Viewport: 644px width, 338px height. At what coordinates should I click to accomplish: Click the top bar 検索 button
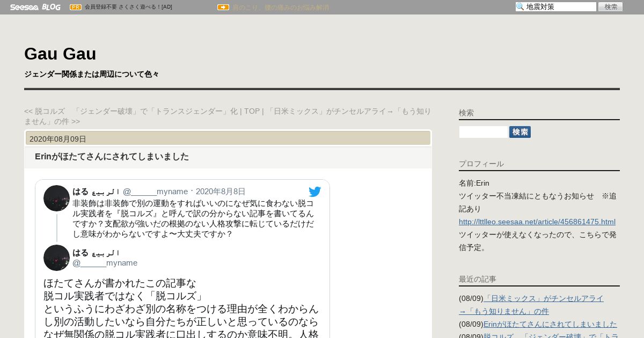611,6
